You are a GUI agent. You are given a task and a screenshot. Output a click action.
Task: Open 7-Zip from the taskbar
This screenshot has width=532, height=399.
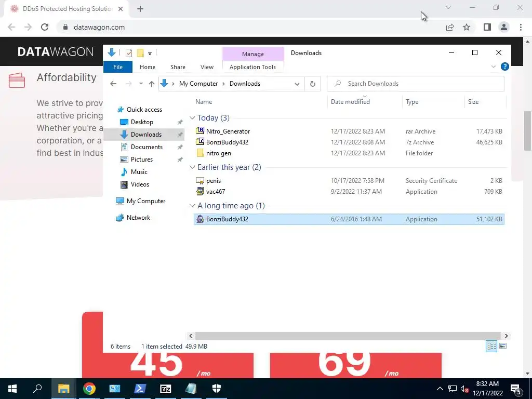tap(166, 389)
